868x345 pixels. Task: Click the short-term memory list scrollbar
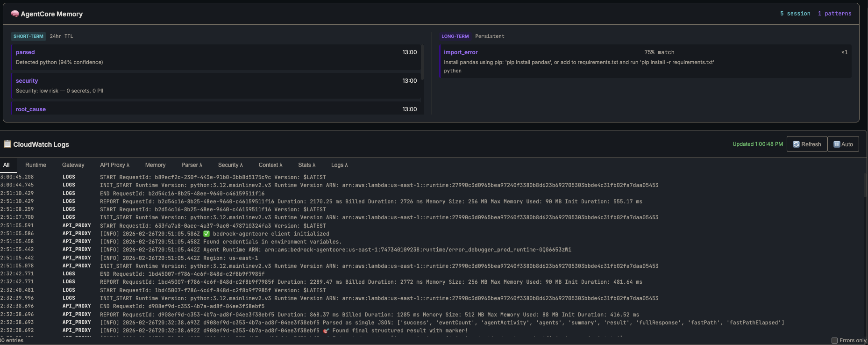(x=422, y=62)
